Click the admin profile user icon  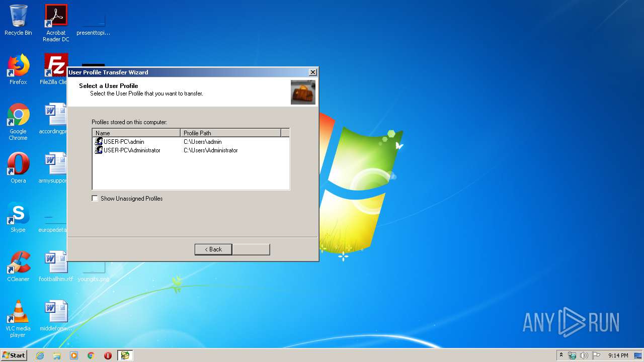[99, 142]
